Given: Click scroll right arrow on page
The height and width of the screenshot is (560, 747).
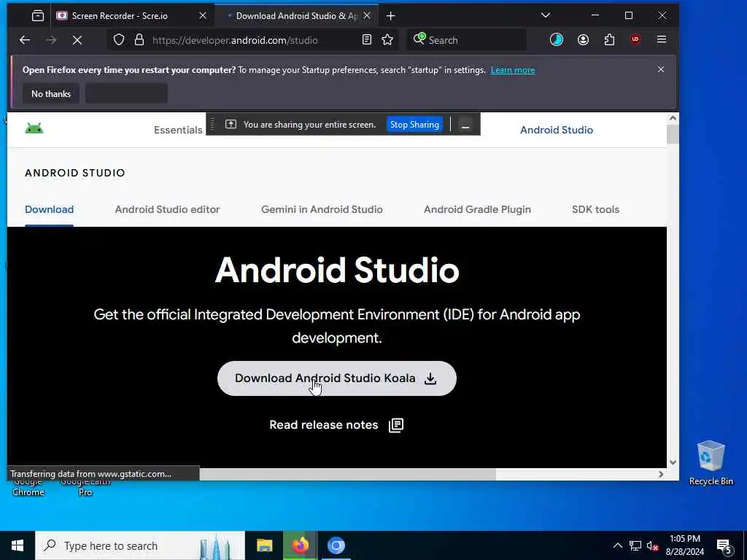Looking at the screenshot, I should tap(661, 474).
